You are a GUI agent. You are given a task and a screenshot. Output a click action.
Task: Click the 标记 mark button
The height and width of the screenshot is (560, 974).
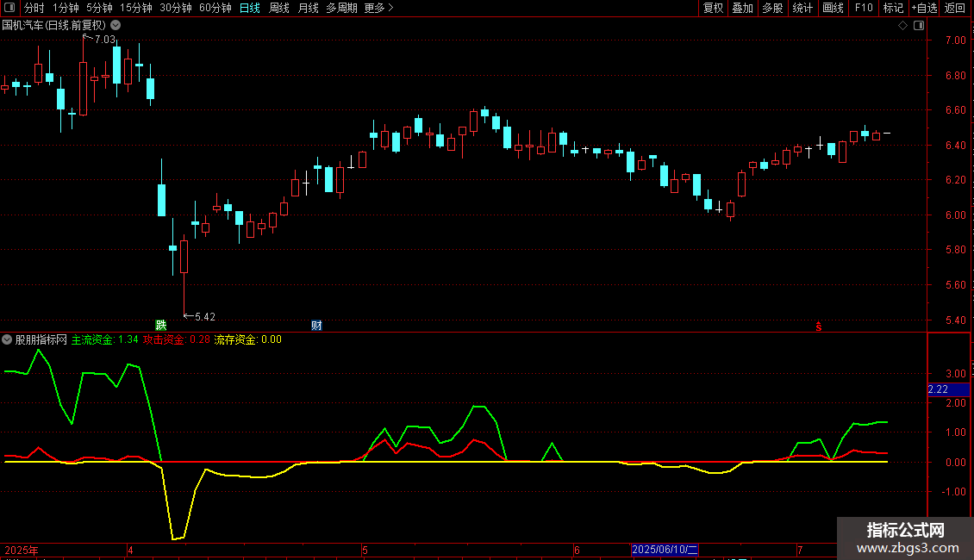[893, 8]
